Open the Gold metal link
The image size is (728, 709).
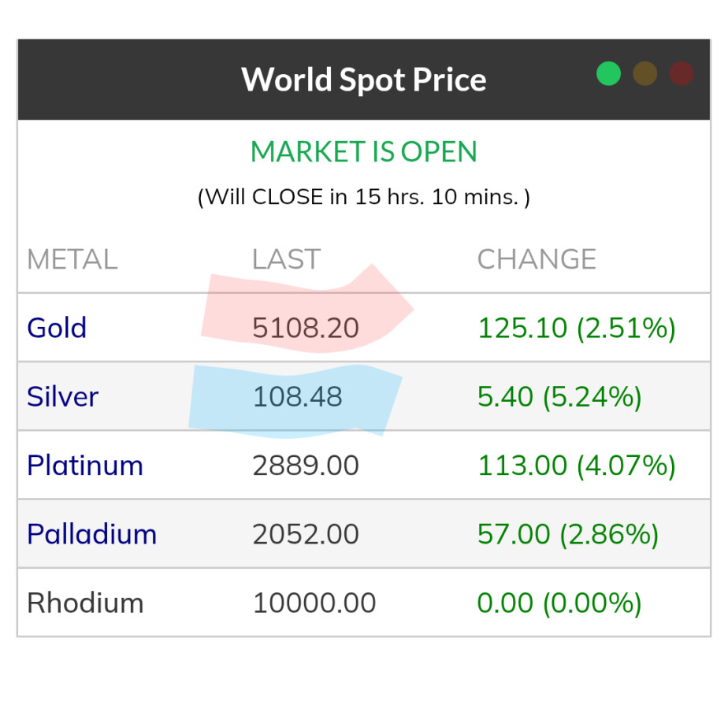tap(57, 328)
